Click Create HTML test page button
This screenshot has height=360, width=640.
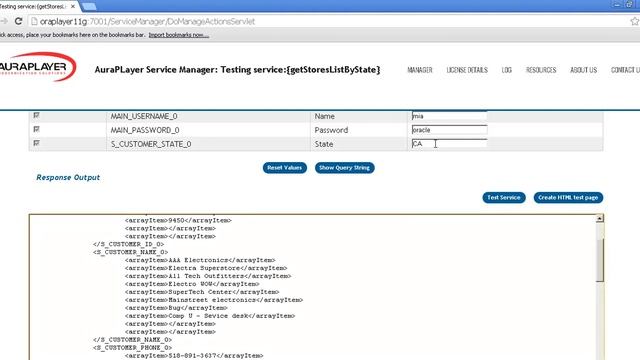568,198
